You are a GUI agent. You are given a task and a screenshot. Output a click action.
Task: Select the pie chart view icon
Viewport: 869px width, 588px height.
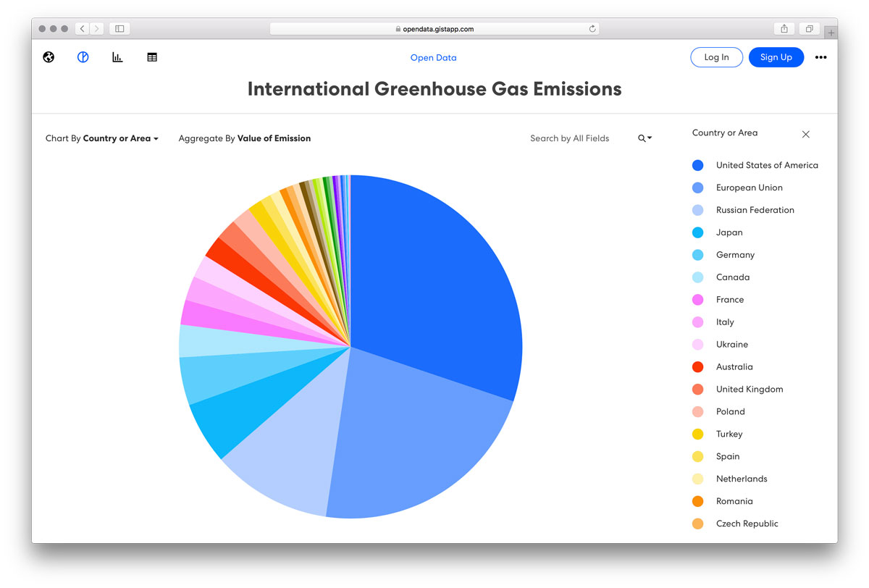coord(83,57)
